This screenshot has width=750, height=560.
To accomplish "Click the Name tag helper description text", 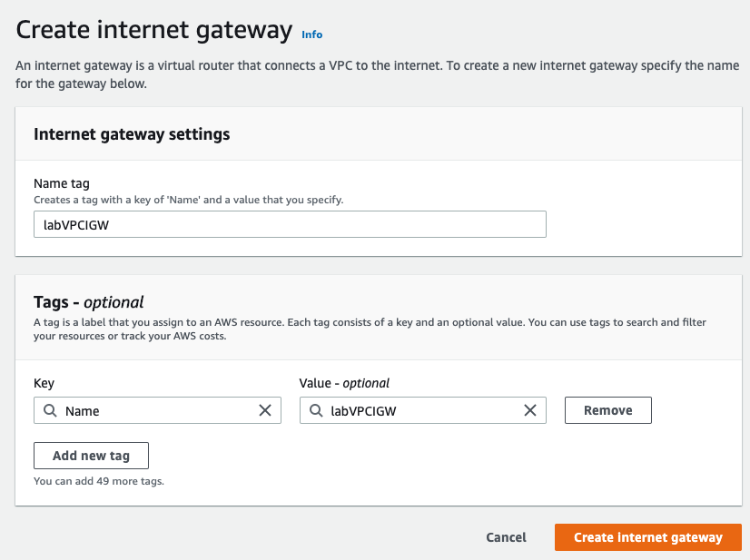I will tap(188, 200).
